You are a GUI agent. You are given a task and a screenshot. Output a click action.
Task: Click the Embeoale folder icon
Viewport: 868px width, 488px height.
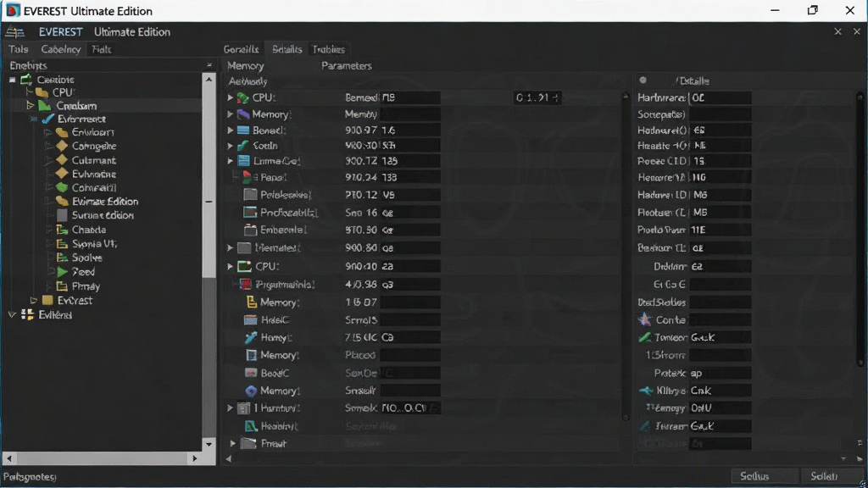(250, 230)
